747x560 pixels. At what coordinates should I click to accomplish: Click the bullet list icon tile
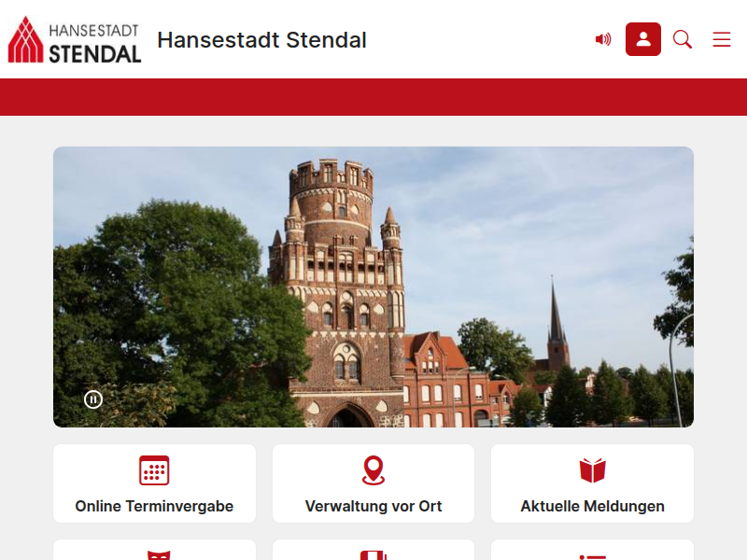(592, 556)
